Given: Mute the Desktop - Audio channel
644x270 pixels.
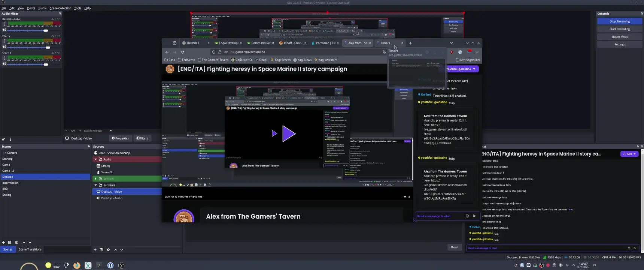Looking at the screenshot, I should click(x=4, y=30).
